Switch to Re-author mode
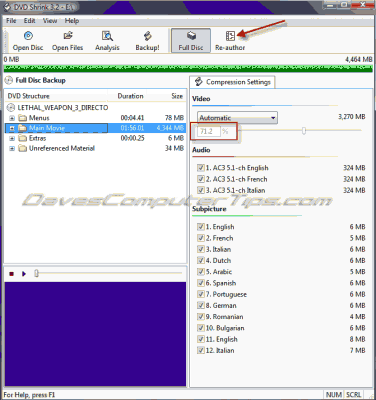376x400 pixels. coord(230,41)
